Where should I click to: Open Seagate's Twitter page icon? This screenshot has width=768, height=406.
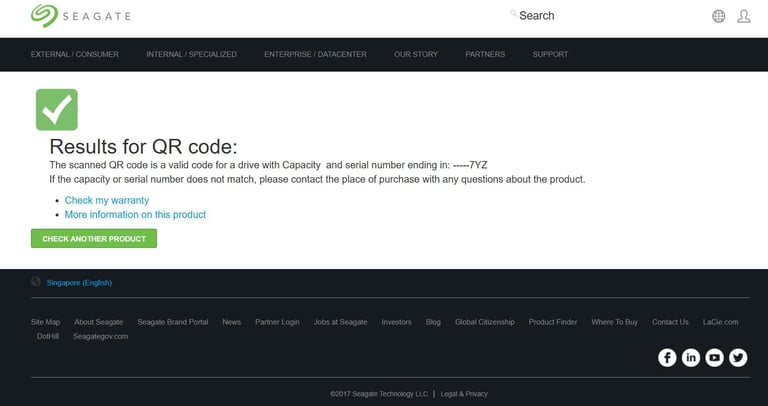[x=738, y=358]
